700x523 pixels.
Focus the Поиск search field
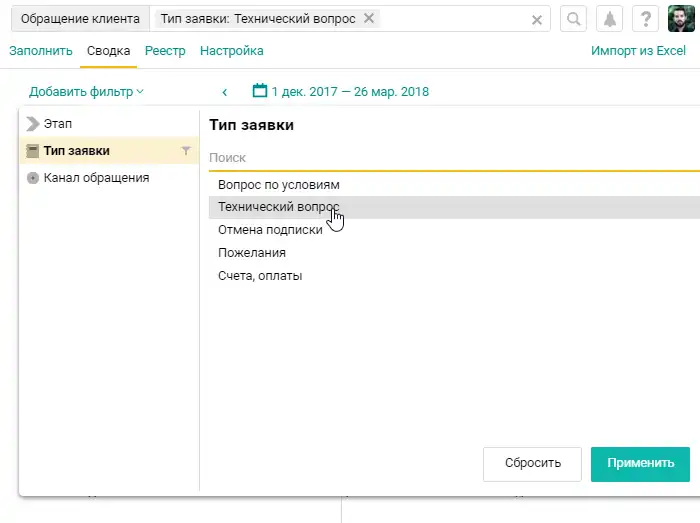pyautogui.click(x=454, y=158)
